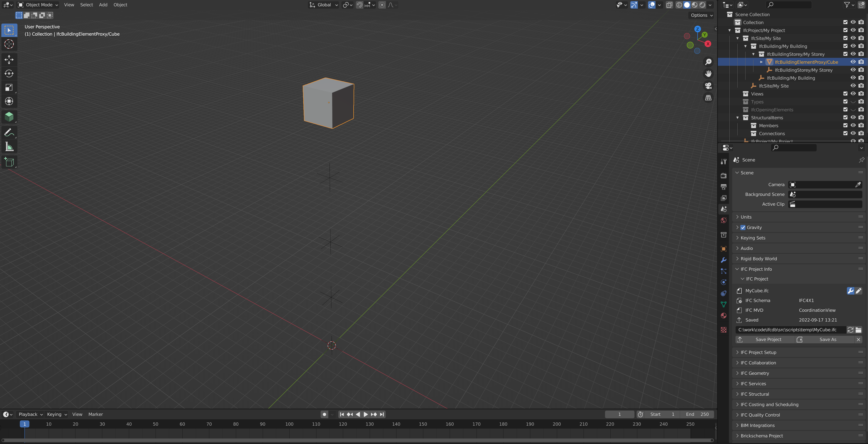Uncheck the Views collection checkbox
The height and width of the screenshot is (444, 868).
(x=845, y=94)
